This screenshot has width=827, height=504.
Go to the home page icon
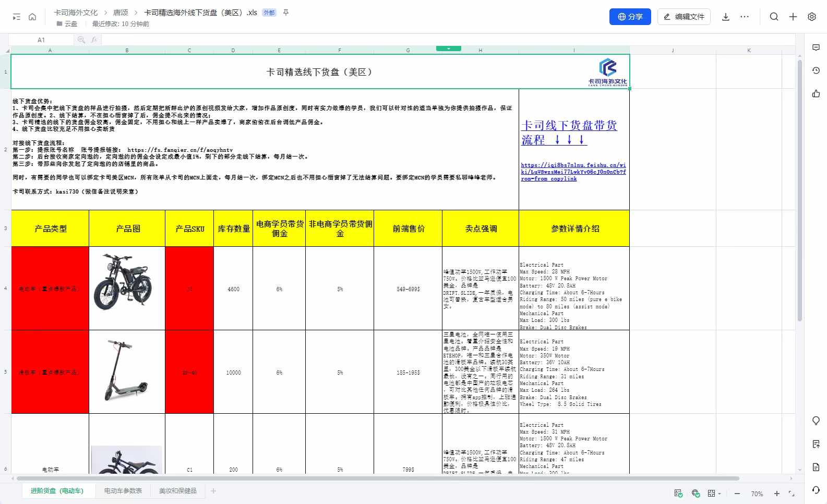point(32,17)
